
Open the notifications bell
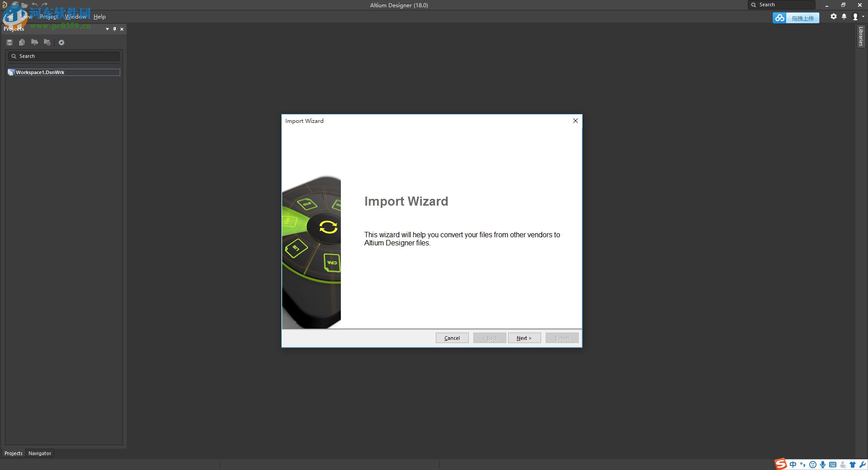844,17
